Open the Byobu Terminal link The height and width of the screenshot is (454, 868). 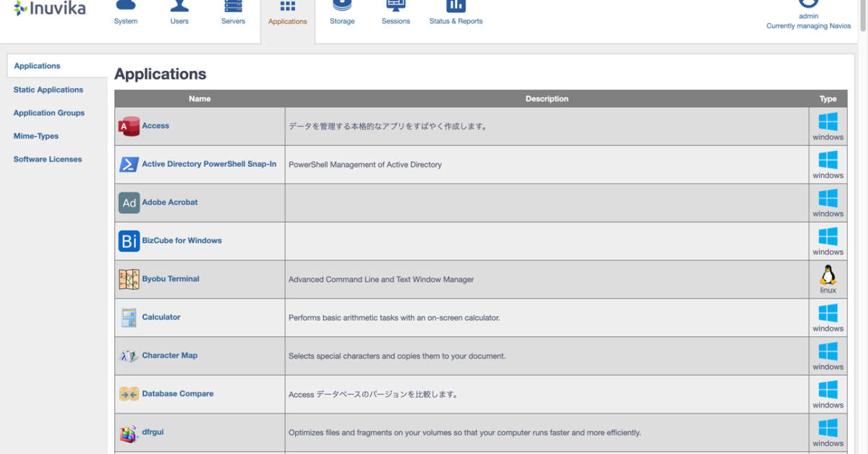[x=171, y=279]
